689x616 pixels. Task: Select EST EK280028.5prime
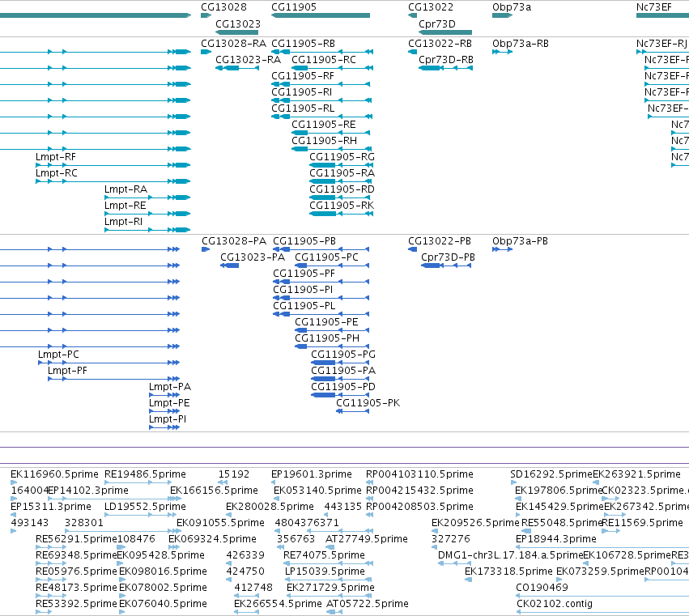270,507
